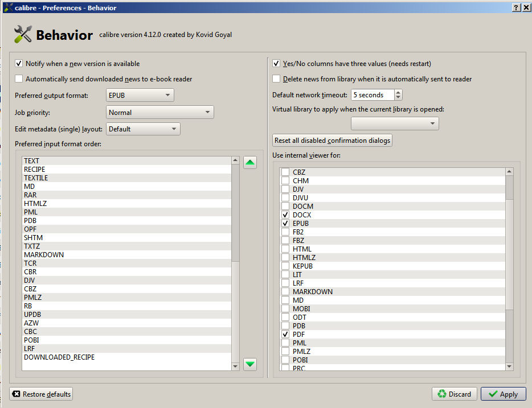Check the FB2 internal viewer box

[285, 232]
